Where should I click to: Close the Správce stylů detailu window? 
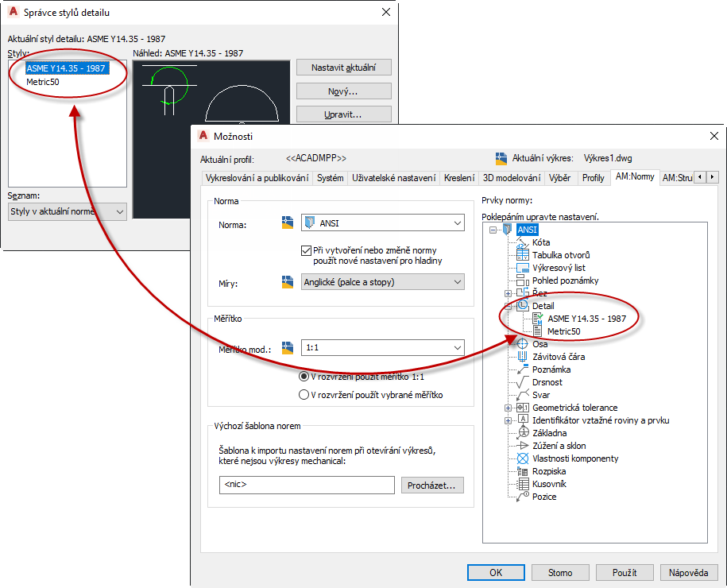click(x=386, y=12)
